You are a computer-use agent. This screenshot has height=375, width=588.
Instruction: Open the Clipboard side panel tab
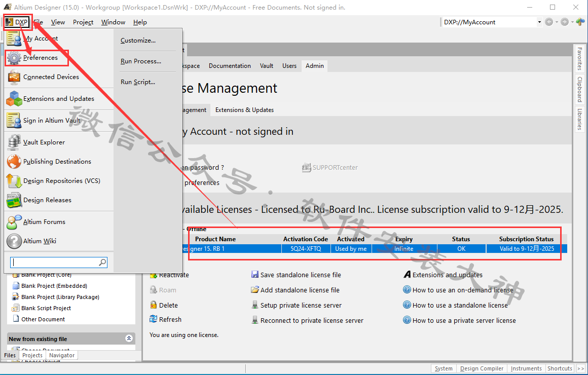click(580, 89)
